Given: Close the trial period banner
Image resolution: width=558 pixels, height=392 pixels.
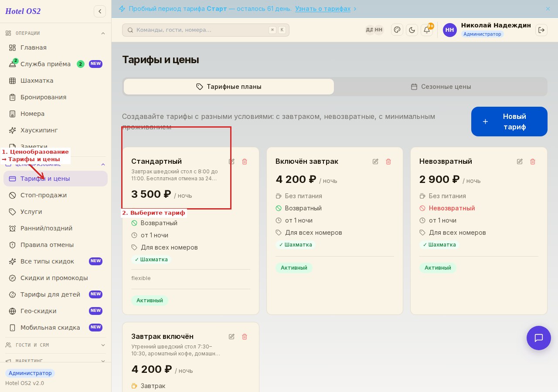Looking at the screenshot, I should coord(548,9).
